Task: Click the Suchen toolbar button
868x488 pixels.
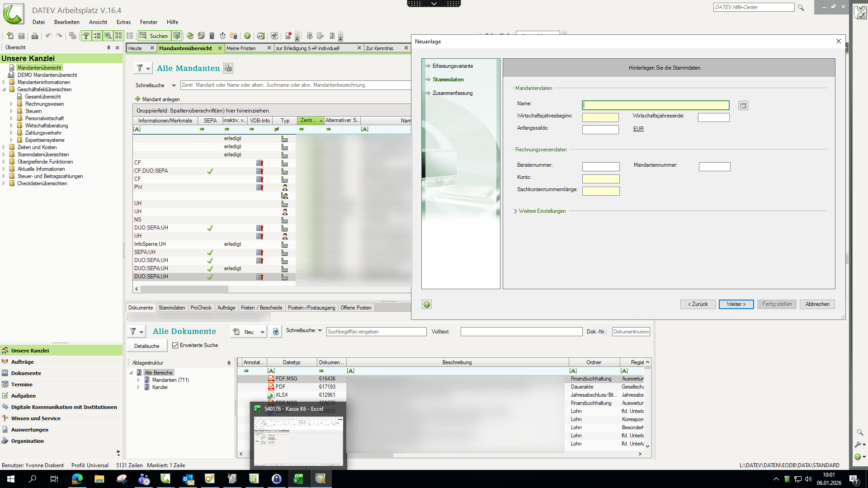Action: click(x=154, y=36)
